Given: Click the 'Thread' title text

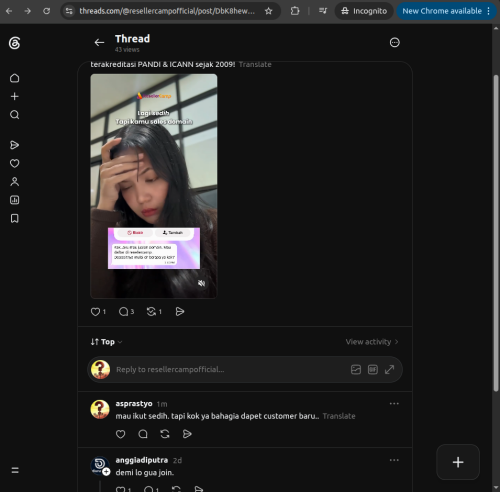Looking at the screenshot, I should [x=132, y=39].
